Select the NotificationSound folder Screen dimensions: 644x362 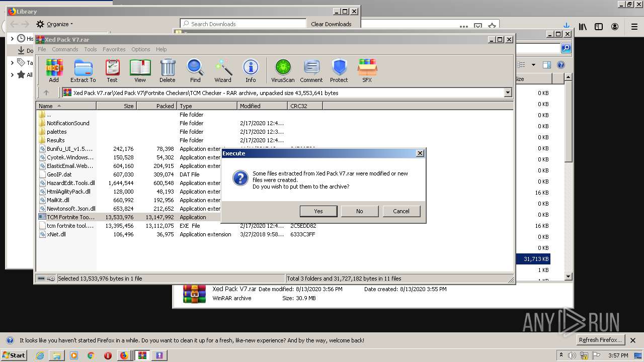click(68, 123)
